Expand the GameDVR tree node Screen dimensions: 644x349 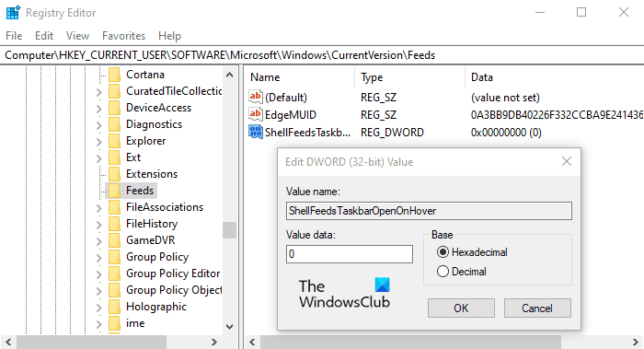tap(99, 241)
